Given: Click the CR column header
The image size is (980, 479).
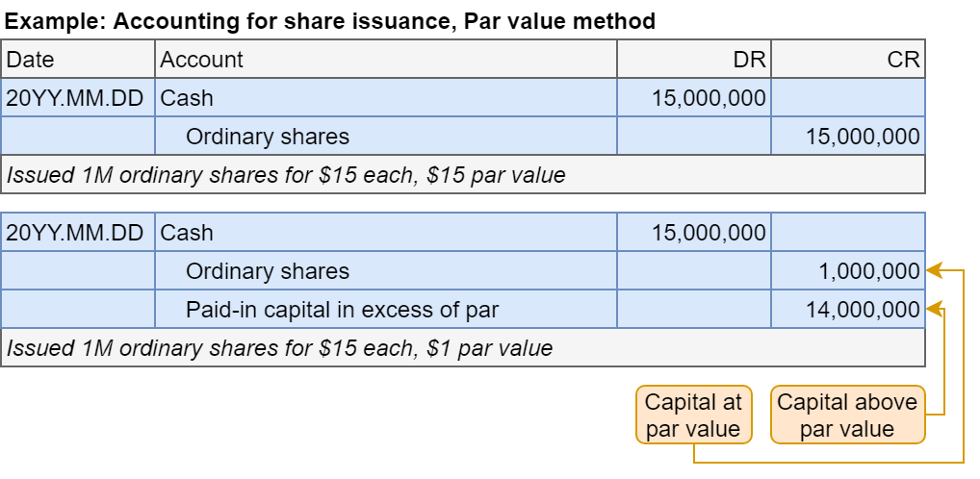Looking at the screenshot, I should 848,60.
